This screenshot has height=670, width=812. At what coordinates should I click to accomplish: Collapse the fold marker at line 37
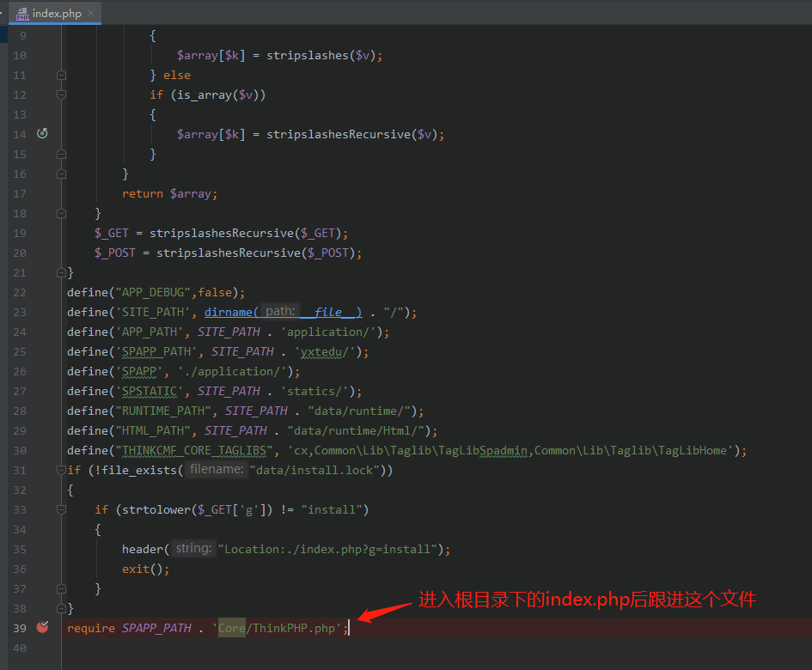coord(61,588)
